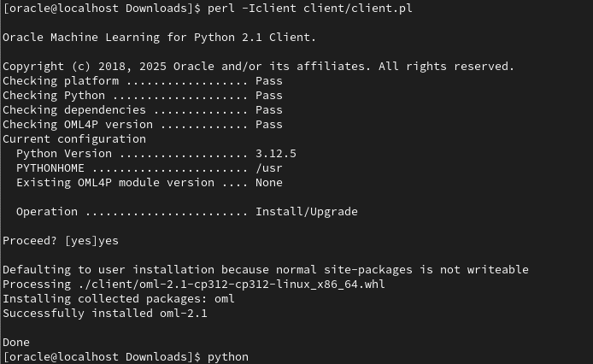Click the python command at the last prompt
The height and width of the screenshot is (364, 593).
[227, 356]
